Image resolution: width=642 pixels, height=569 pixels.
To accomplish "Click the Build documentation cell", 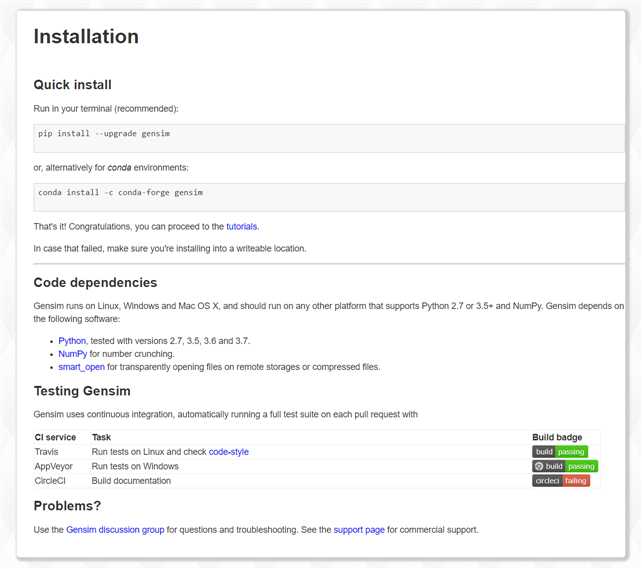I will click(131, 481).
